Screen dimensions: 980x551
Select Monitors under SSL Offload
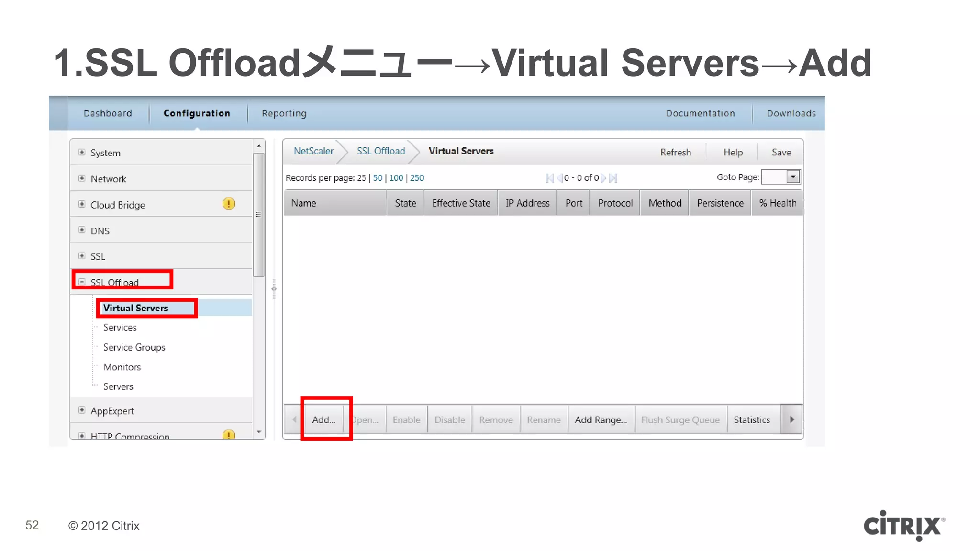pyautogui.click(x=122, y=367)
